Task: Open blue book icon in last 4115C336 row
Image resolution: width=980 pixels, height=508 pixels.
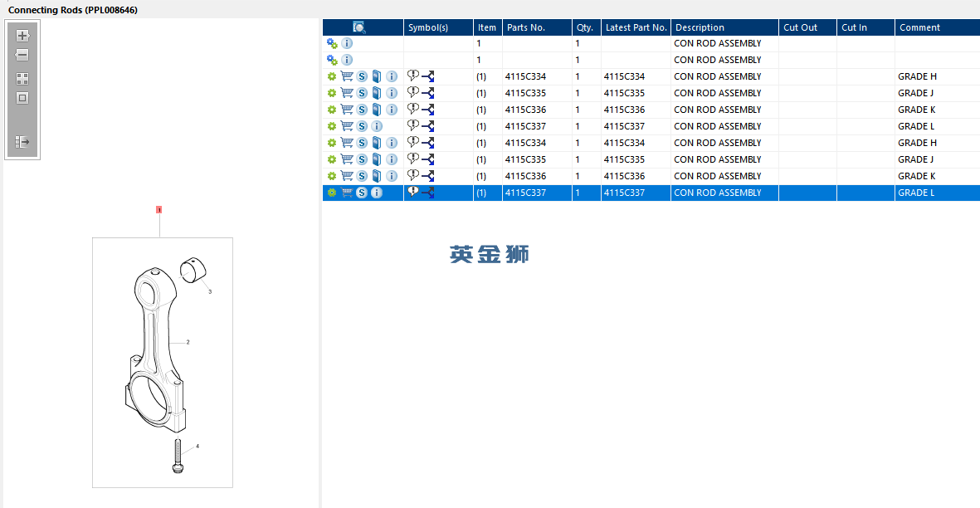Action: coord(377,176)
